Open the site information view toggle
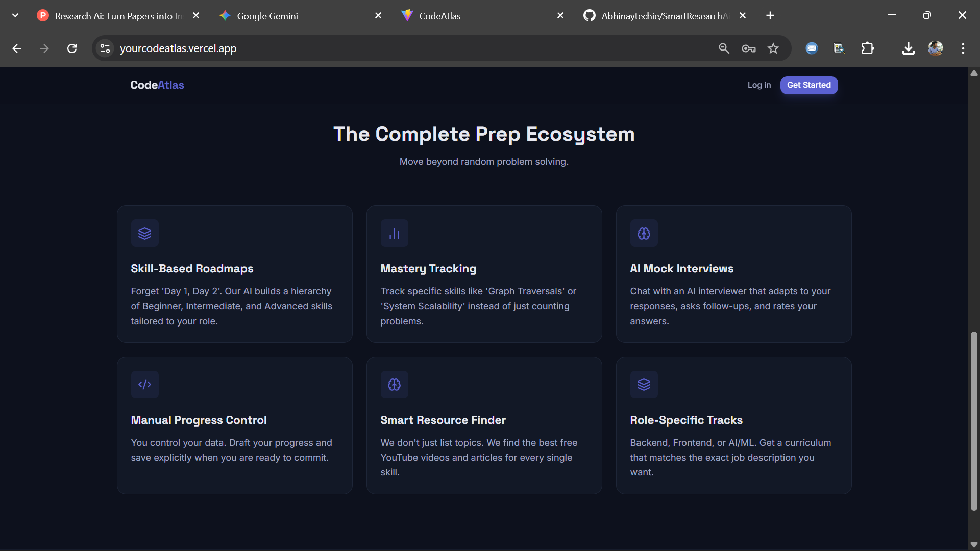Screen dimensions: 980x551 coord(105,48)
